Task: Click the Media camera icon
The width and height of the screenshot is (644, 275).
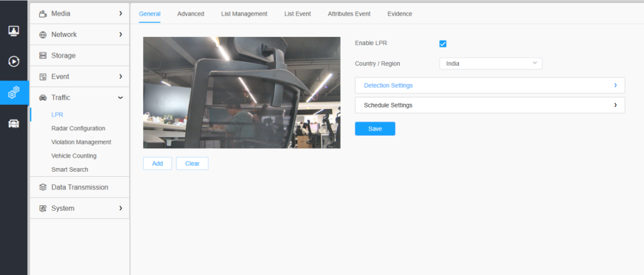Action: pyautogui.click(x=43, y=13)
